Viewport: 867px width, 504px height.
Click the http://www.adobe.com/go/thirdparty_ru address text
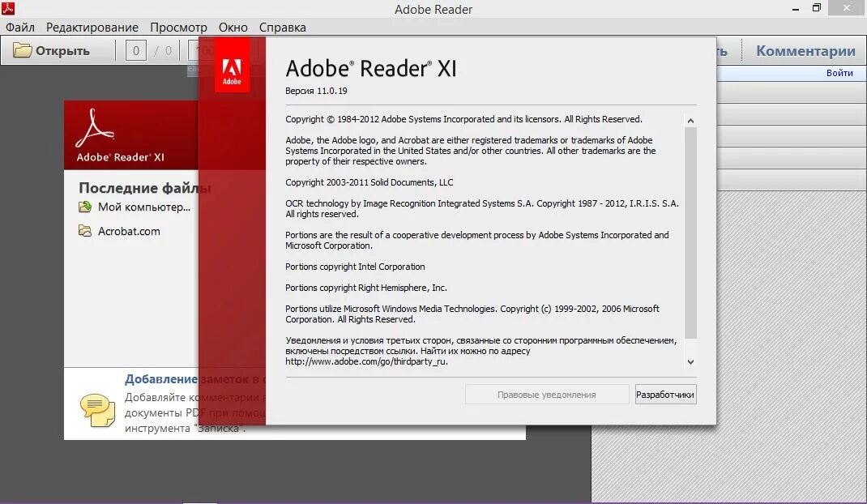tap(366, 362)
